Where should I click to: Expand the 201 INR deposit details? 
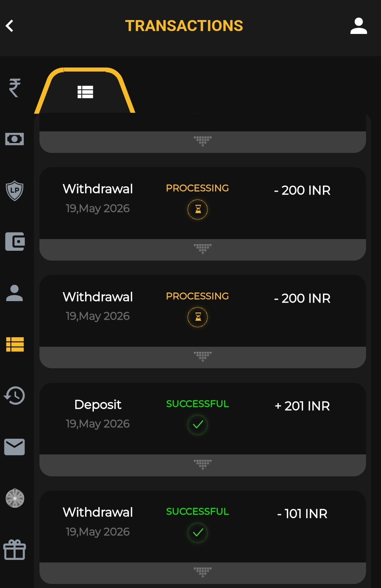(203, 465)
